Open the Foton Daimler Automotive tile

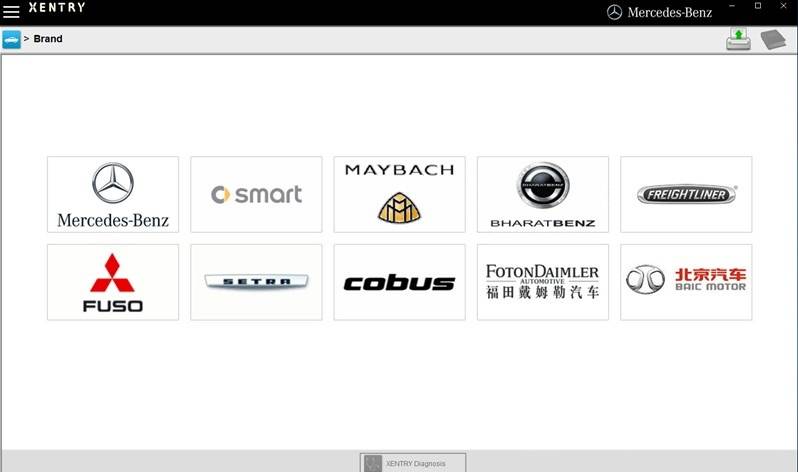click(x=543, y=282)
